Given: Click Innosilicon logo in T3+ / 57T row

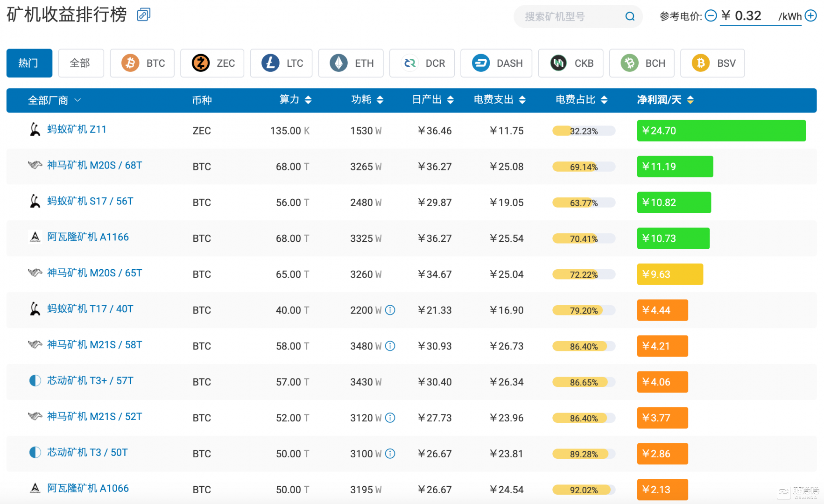Looking at the screenshot, I should pos(35,381).
